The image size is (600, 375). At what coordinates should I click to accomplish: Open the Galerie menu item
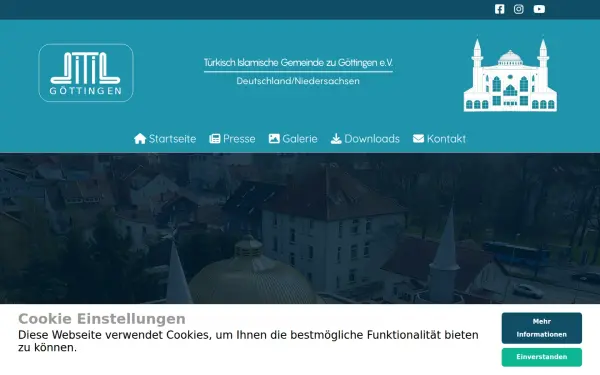point(293,139)
